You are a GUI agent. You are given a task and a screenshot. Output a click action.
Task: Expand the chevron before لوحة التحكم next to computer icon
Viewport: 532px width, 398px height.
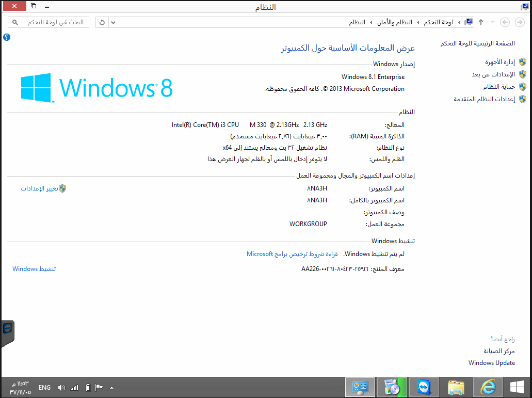[459, 22]
